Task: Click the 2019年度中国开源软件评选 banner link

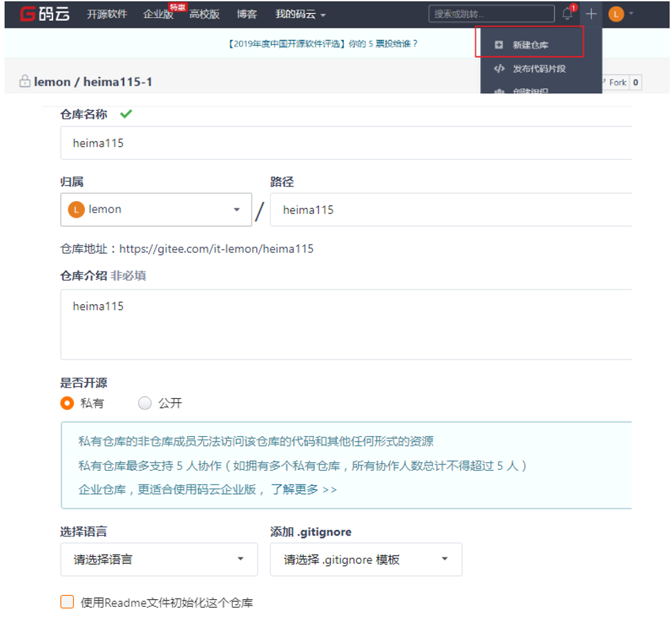Action: click(x=323, y=44)
